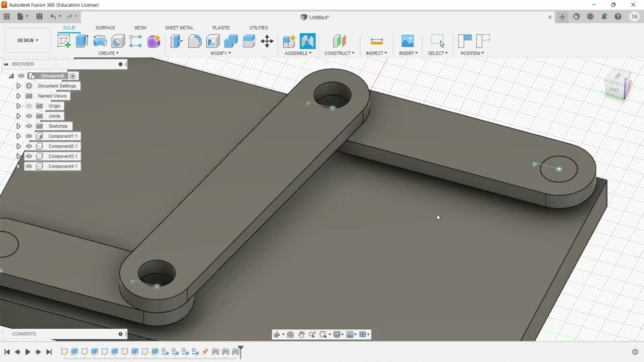Click the Select tool icon

[x=438, y=41]
